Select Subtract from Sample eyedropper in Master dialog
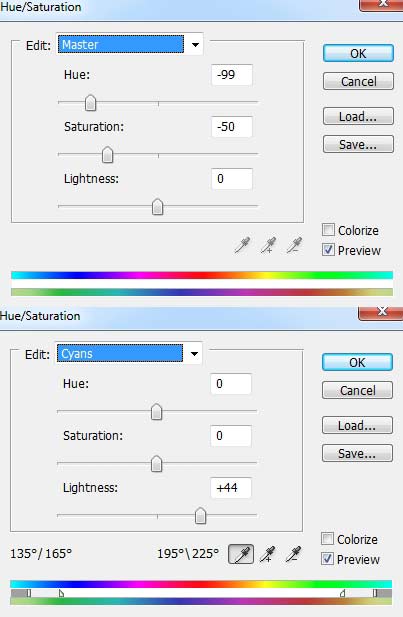The width and height of the screenshot is (403, 617). click(x=294, y=245)
